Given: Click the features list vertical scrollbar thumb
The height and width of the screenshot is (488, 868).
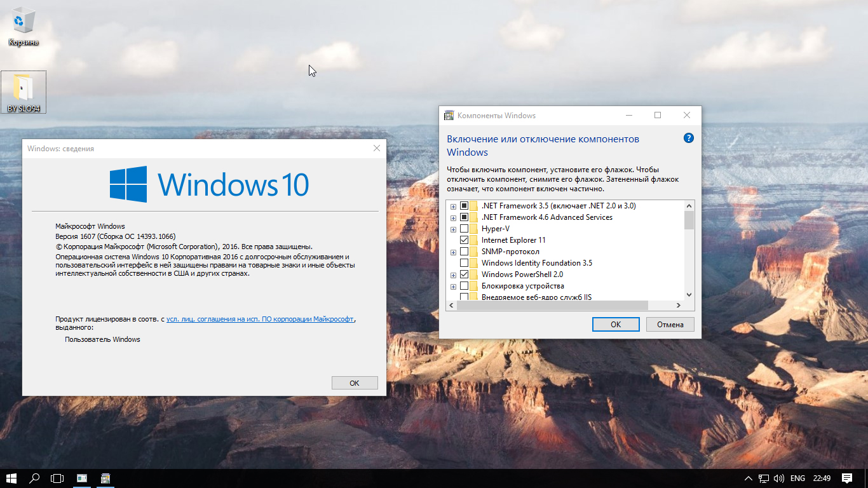Looking at the screenshot, I should (x=689, y=220).
